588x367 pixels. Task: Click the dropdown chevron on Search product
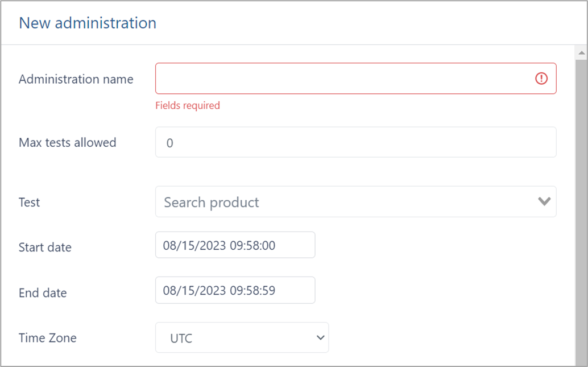click(x=544, y=201)
